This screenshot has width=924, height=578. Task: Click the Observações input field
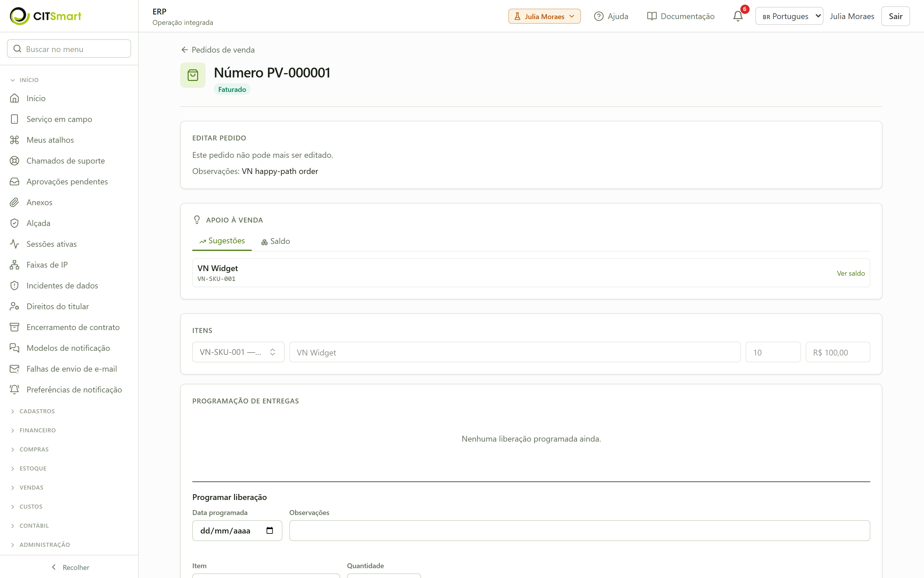pos(580,531)
